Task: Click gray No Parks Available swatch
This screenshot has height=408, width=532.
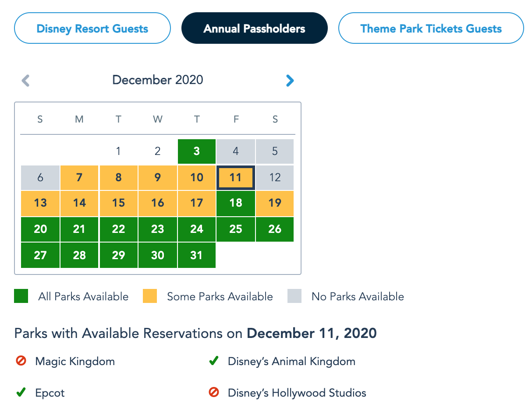Action: pyautogui.click(x=294, y=296)
